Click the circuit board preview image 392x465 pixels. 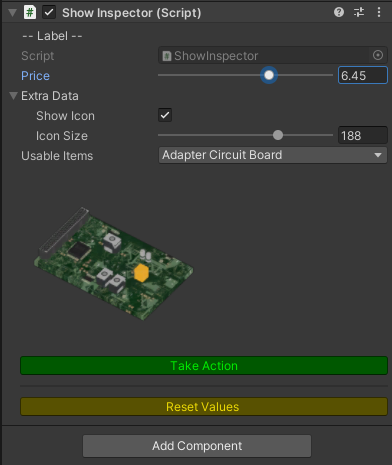[114, 263]
